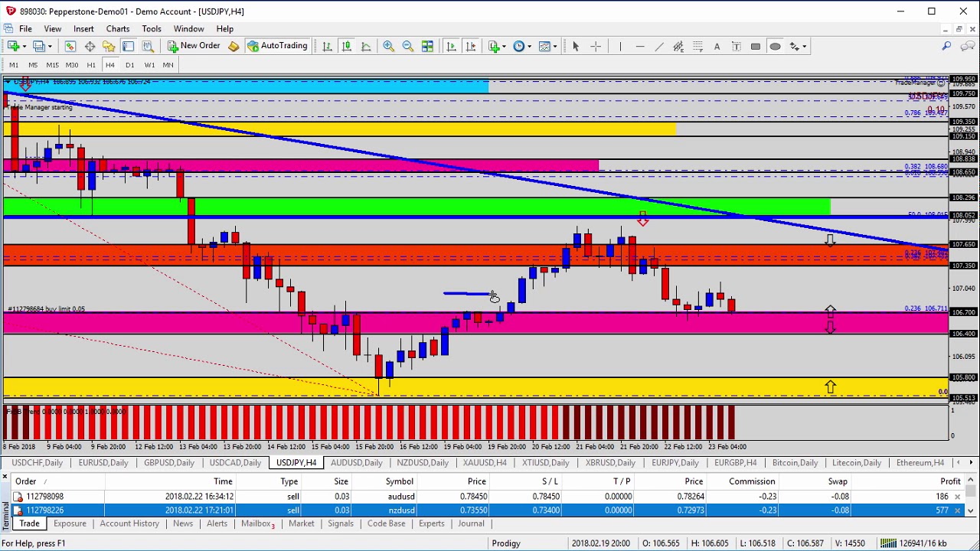Switch to D1 timeframe
Viewport: 980px width, 551px height.
129,65
